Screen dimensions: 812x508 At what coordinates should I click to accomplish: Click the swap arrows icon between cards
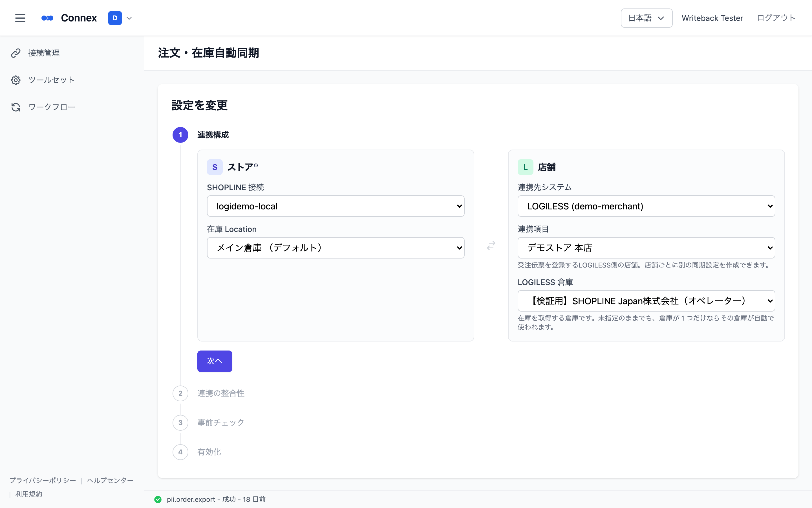(491, 246)
